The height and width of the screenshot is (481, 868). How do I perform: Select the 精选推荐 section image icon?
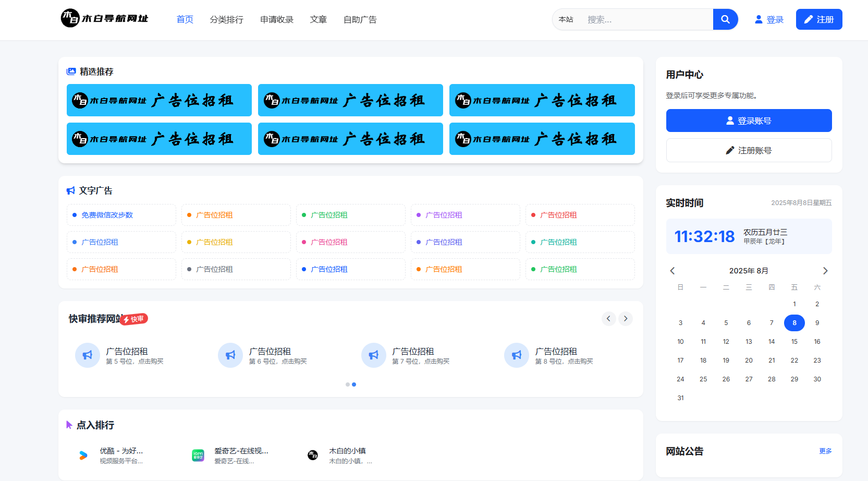coord(70,71)
